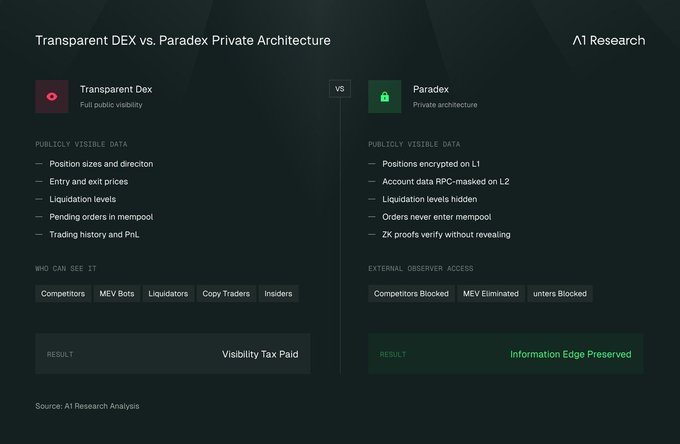This screenshot has height=444, width=680.
Task: Select the MEV Bots tag
Action: [x=117, y=294]
